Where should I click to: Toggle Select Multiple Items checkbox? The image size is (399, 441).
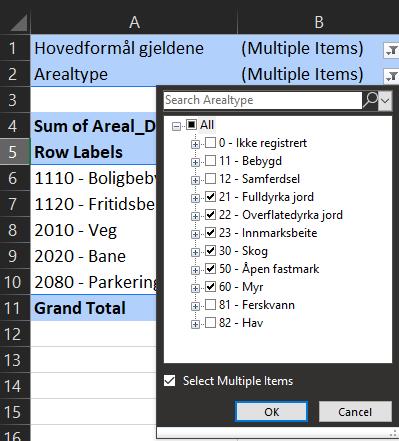[x=170, y=381]
